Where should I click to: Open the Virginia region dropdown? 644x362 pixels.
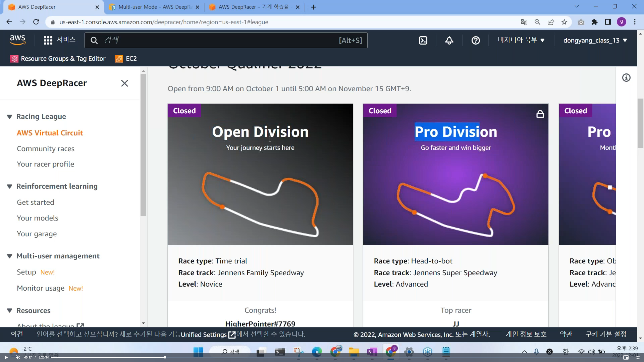click(x=521, y=40)
